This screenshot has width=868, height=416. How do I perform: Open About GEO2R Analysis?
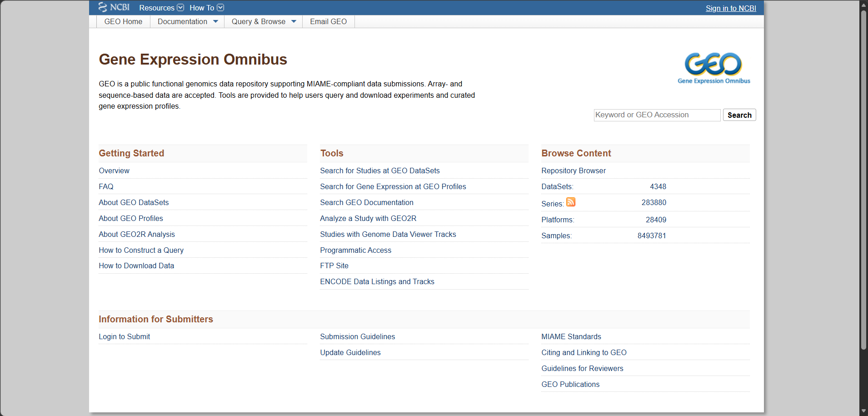137,234
